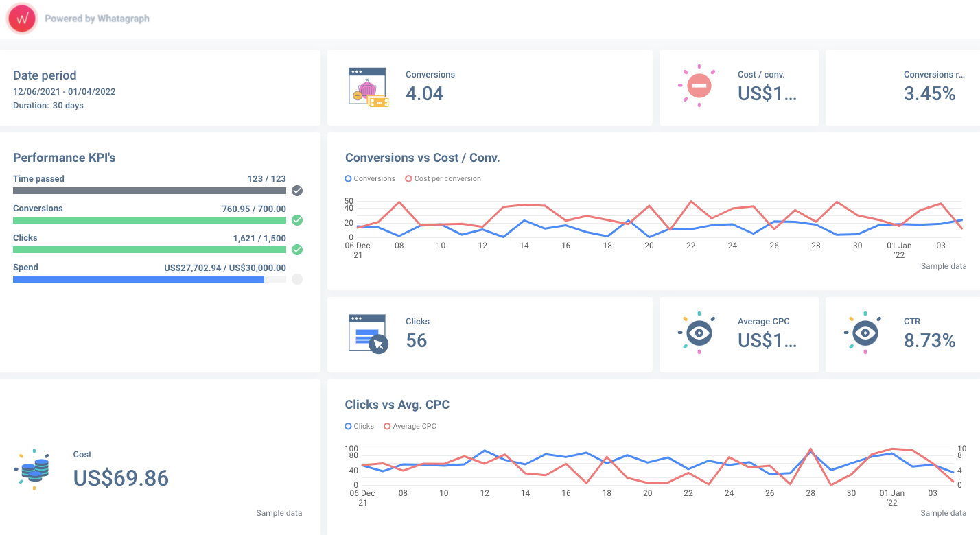Screen dimensions: 980x535
Task: Click the truncated Conversions rate value 3.45%
Action: click(930, 93)
